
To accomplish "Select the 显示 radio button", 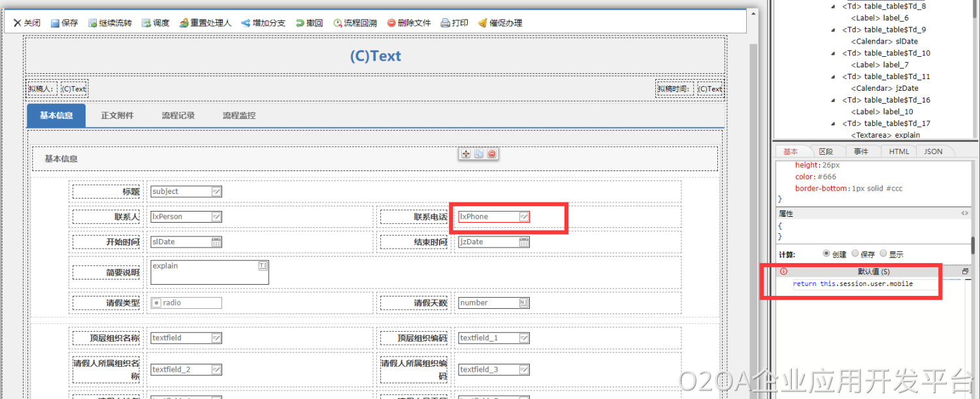I will pyautogui.click(x=883, y=254).
